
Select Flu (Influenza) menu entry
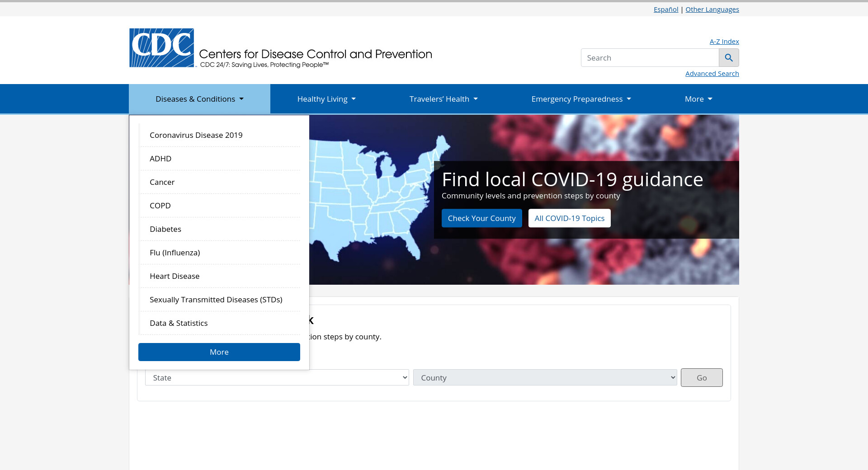175,253
